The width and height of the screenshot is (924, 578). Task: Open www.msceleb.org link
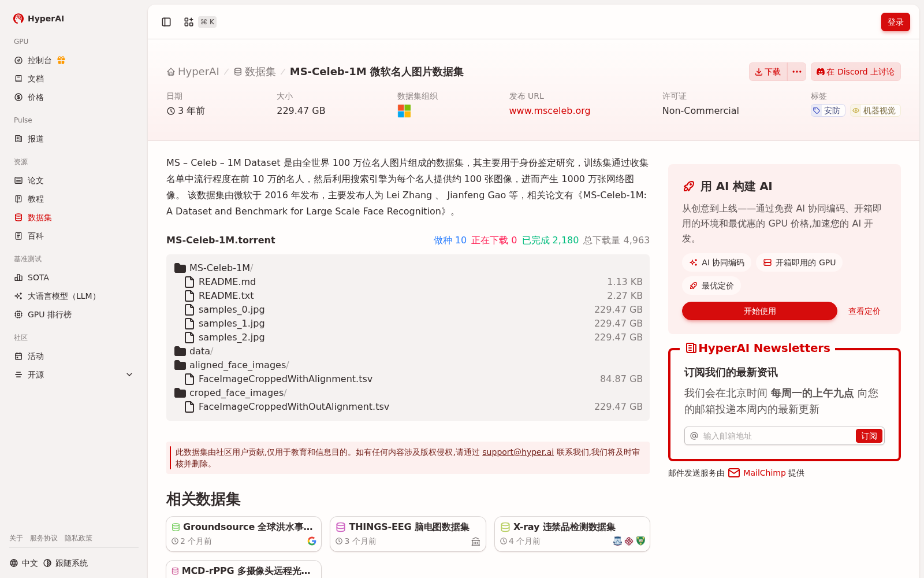click(550, 110)
